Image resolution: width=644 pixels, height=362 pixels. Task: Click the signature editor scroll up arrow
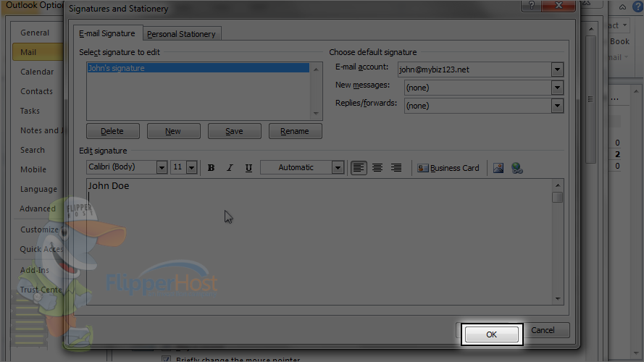tap(557, 185)
